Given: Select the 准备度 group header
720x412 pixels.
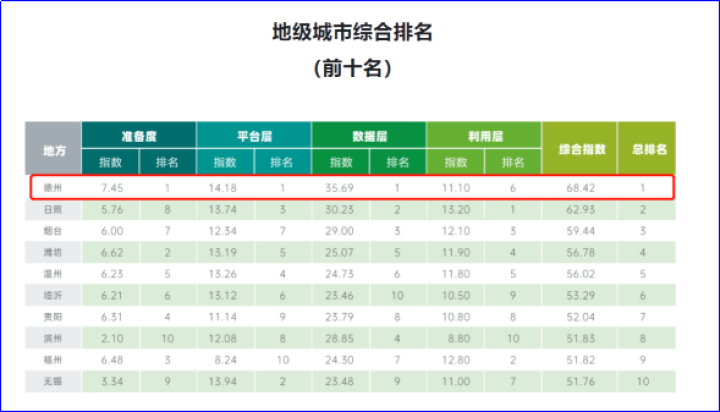Looking at the screenshot, I should point(139,135).
